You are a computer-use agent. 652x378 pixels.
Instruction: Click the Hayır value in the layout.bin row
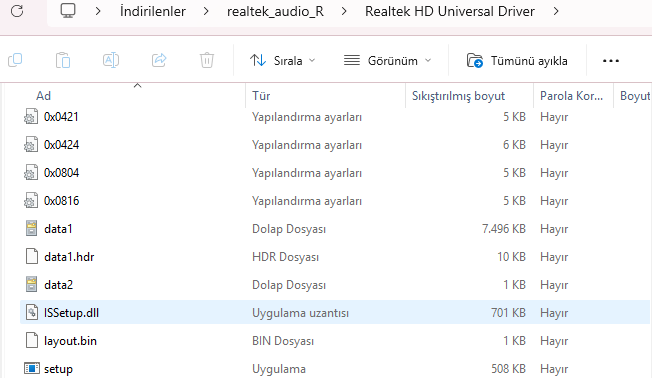click(554, 341)
